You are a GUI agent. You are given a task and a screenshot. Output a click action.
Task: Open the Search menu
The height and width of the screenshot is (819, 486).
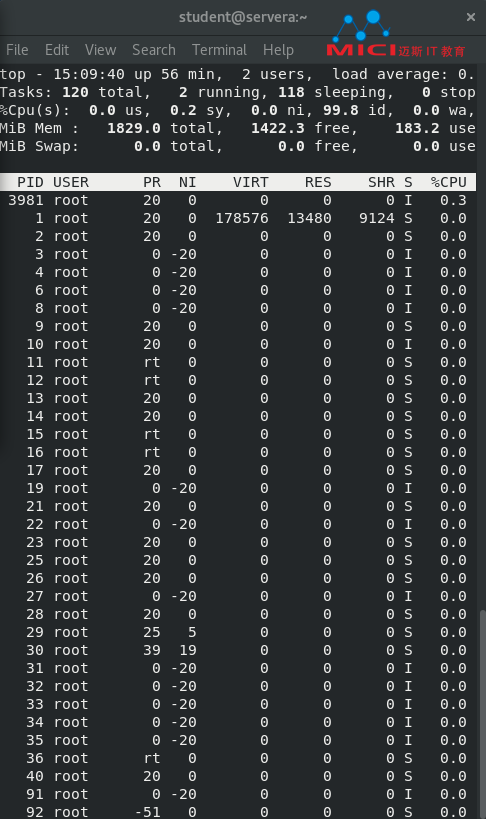tap(154, 50)
